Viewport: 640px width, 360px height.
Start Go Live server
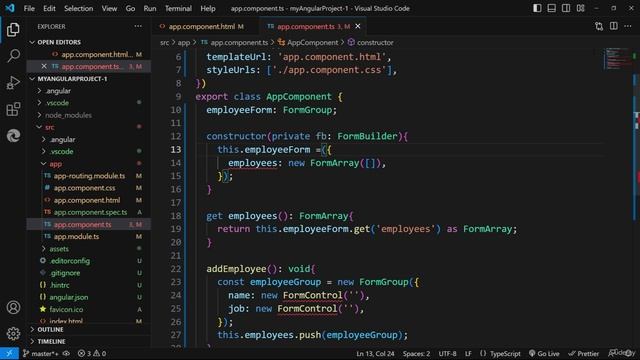pos(544,353)
